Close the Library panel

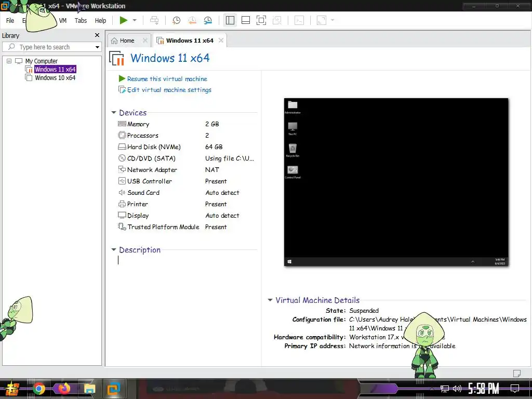click(x=97, y=35)
